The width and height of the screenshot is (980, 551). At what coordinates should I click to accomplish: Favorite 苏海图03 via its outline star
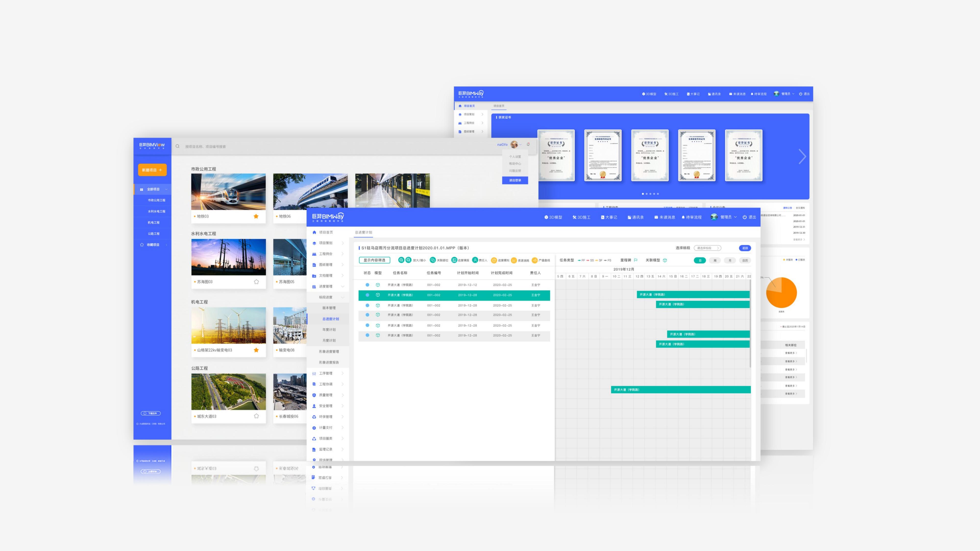point(256,282)
